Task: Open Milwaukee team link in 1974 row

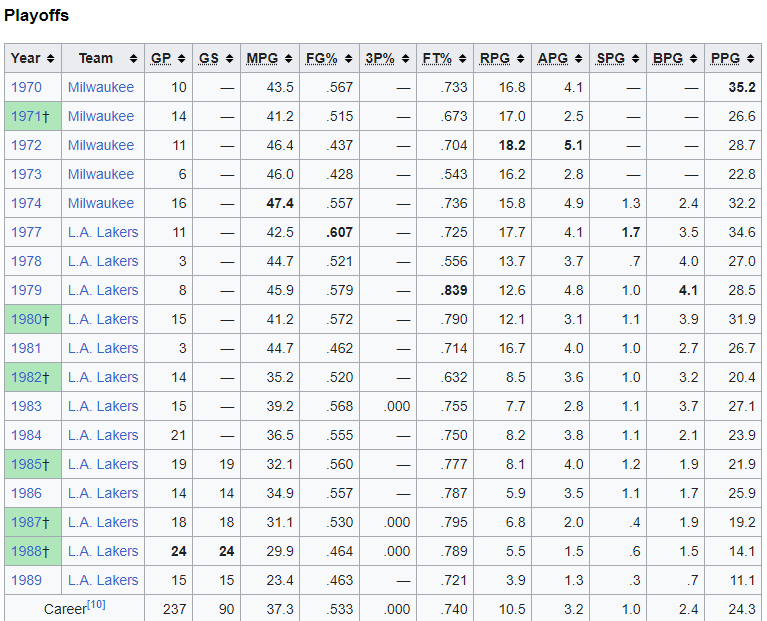Action: click(x=101, y=203)
